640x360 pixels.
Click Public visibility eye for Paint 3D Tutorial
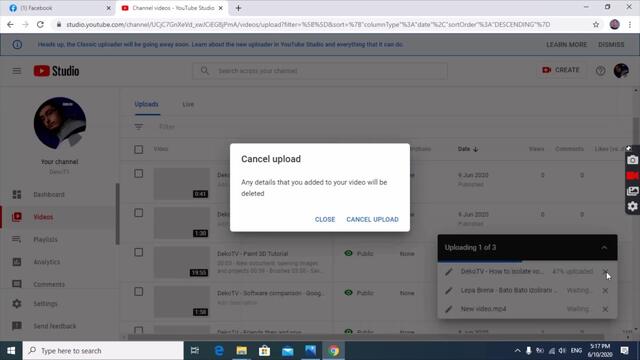click(x=348, y=253)
